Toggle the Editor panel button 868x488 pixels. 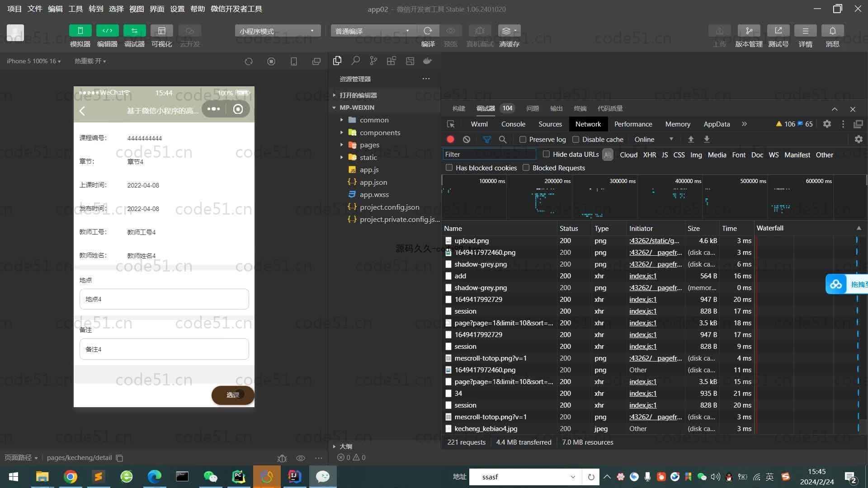(107, 31)
